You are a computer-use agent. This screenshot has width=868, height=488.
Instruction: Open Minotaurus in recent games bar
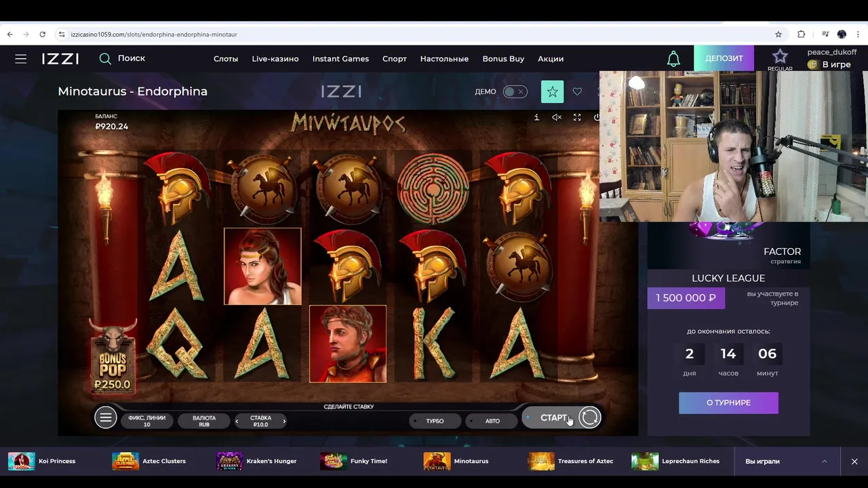click(x=456, y=461)
